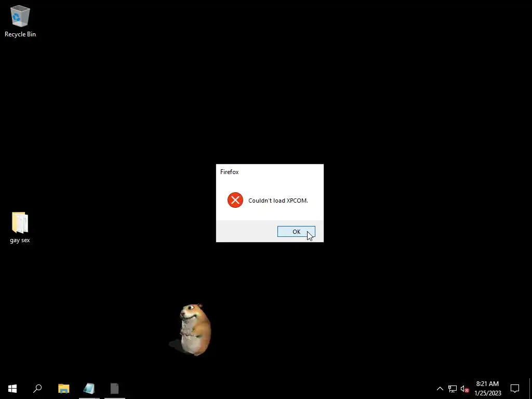This screenshot has height=399, width=532.
Task: Switch to the tilted window app on taskbar
Action: click(89, 389)
